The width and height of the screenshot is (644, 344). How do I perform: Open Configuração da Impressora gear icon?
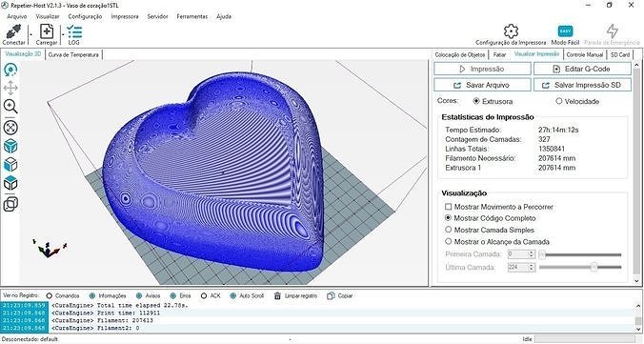[x=511, y=30]
